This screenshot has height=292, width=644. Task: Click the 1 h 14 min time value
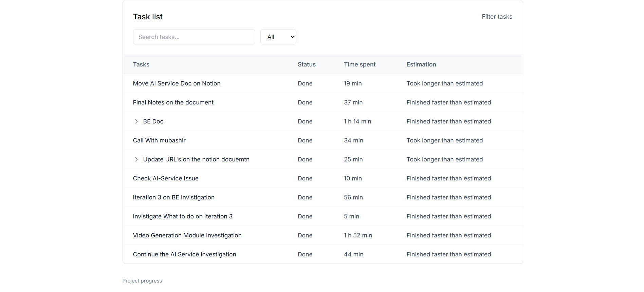pos(357,121)
